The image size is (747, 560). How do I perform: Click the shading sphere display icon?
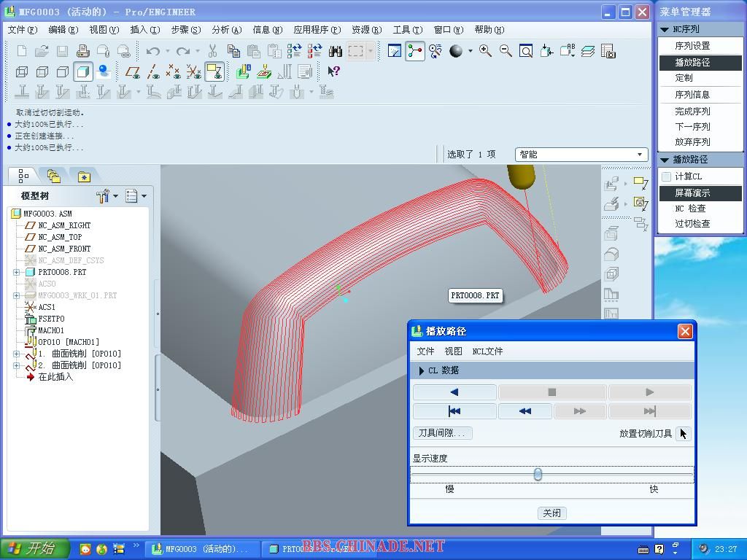[x=456, y=50]
